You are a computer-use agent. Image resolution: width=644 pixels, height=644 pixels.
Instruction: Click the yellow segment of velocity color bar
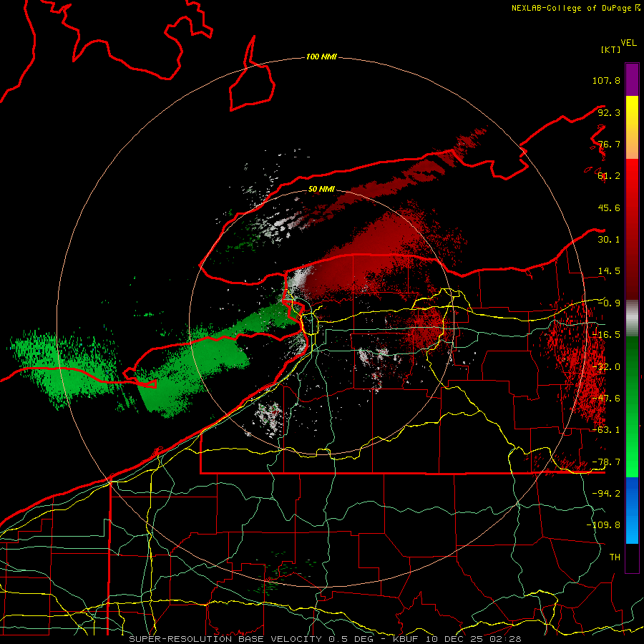coord(632,127)
